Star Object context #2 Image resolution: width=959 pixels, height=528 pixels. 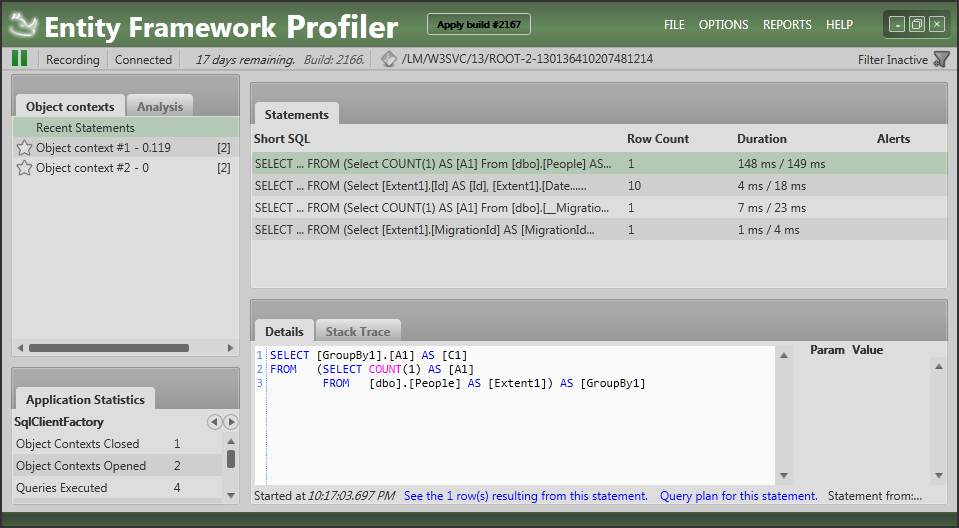pyautogui.click(x=25, y=168)
